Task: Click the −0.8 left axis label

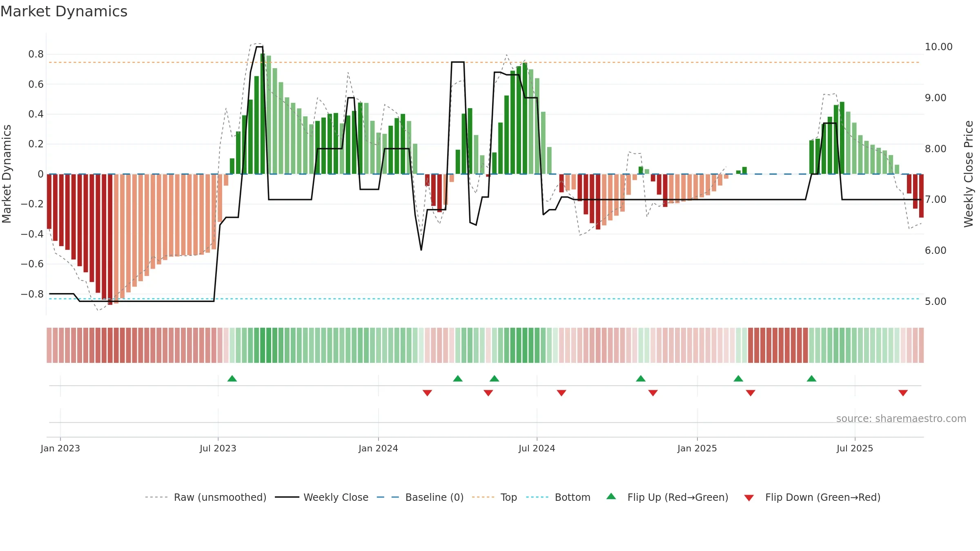Action: click(x=32, y=294)
